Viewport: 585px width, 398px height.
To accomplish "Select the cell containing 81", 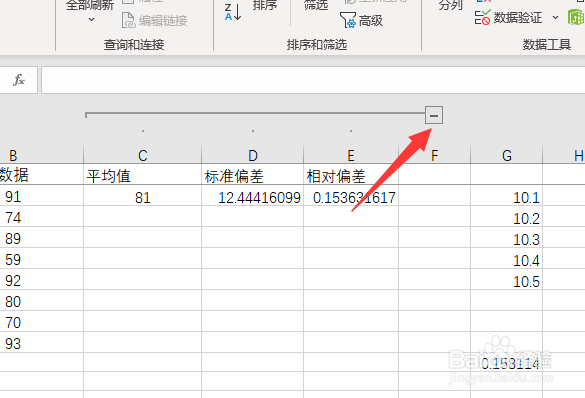I will (143, 195).
